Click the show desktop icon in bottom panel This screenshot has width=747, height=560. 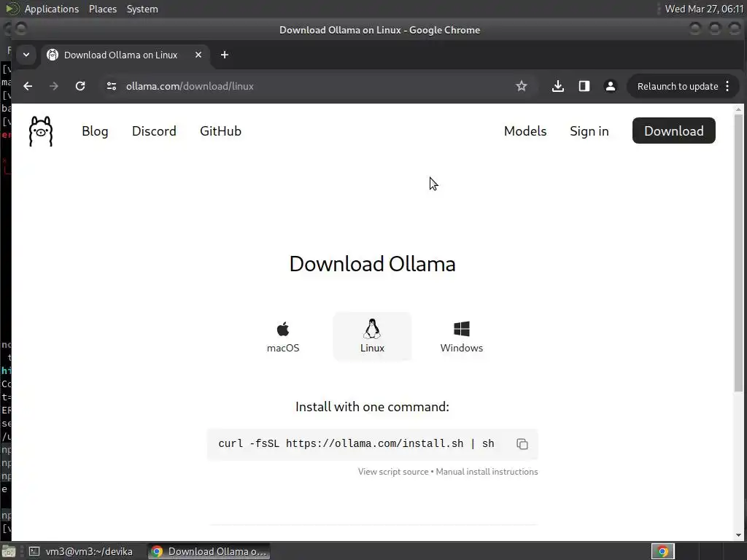tap(9, 551)
